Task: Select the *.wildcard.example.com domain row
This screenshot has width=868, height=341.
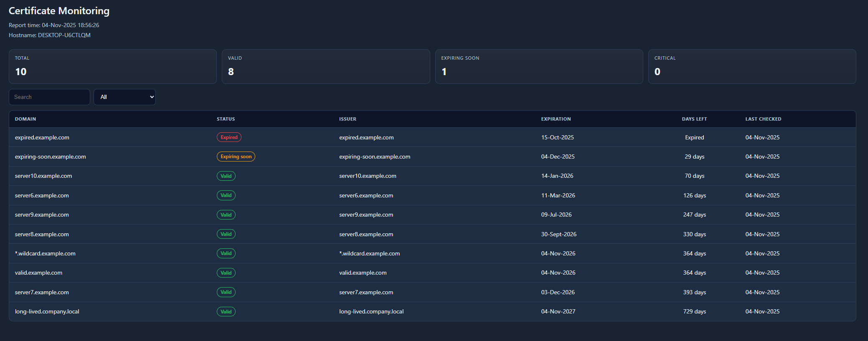Action: [x=45, y=253]
